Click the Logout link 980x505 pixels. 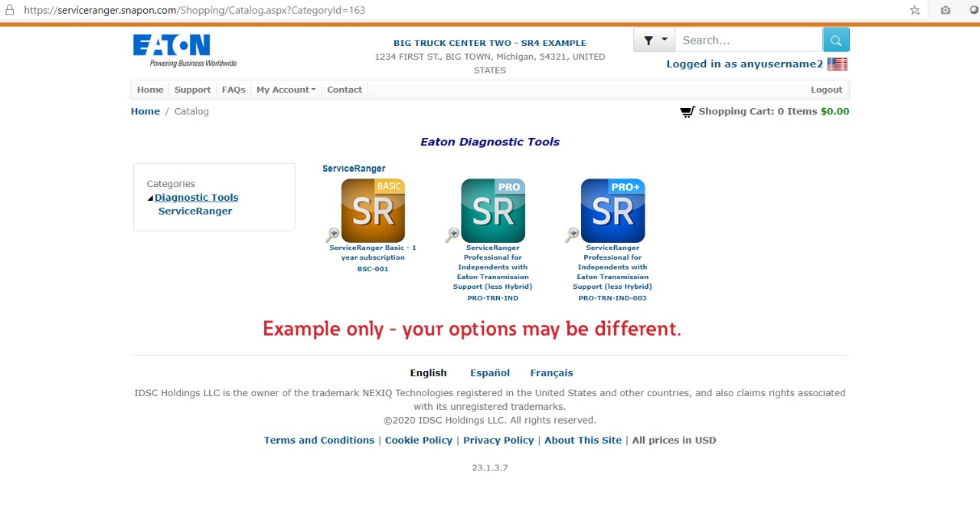click(x=827, y=90)
